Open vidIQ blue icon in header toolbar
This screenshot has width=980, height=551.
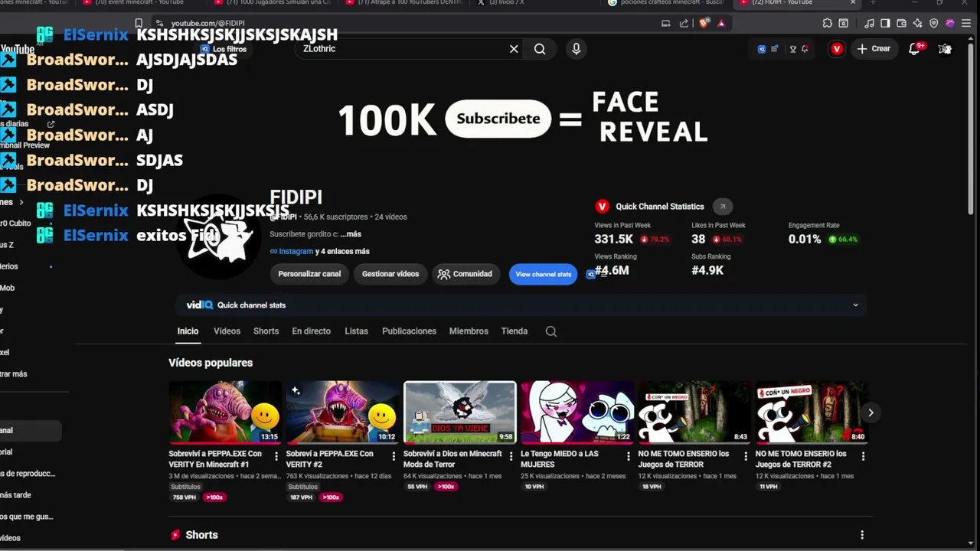click(x=762, y=49)
